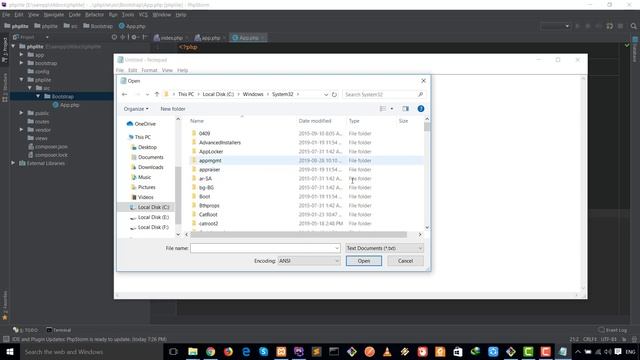
Task: Go up one folder level in Open dialog
Action: [157, 94]
